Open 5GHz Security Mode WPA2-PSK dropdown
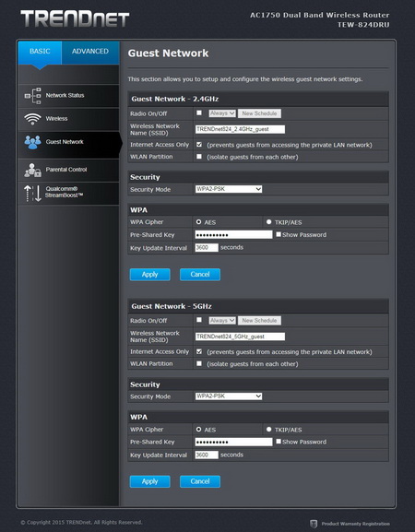The width and height of the screenshot is (415, 532). 229,396
